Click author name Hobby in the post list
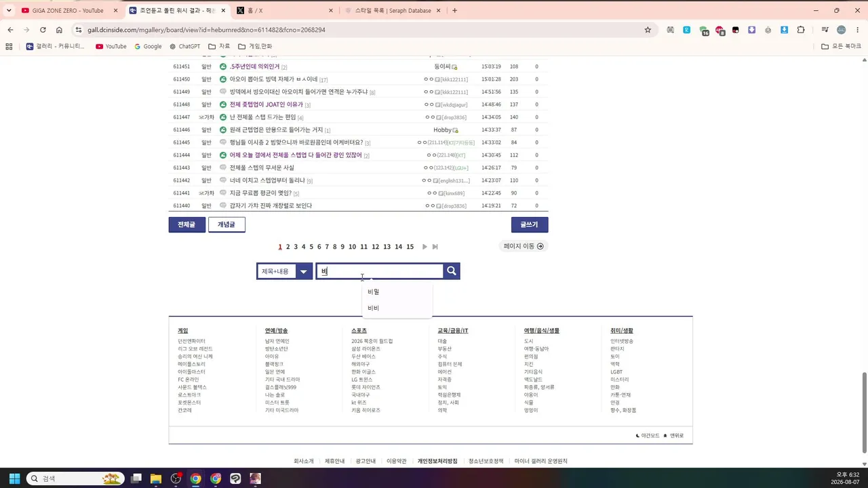 coord(442,129)
